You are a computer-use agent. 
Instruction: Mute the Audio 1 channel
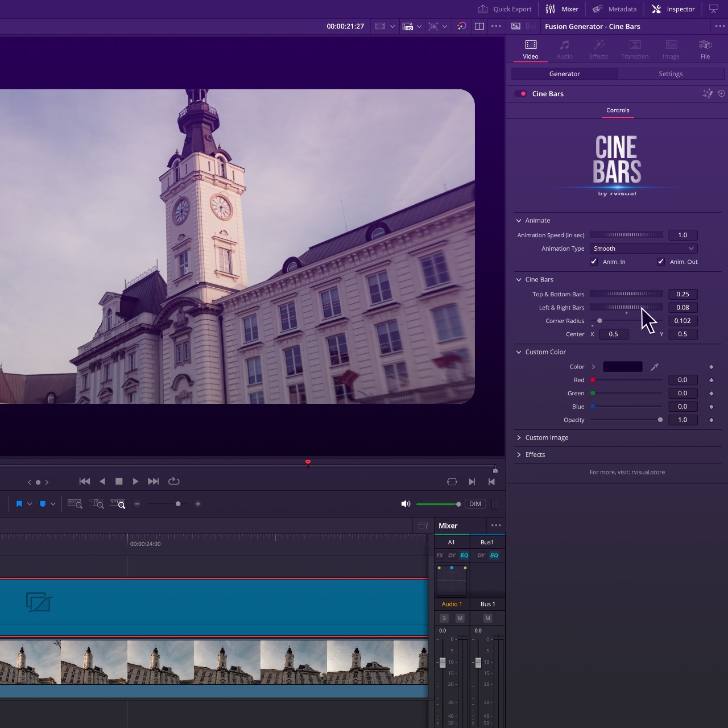[460, 618]
